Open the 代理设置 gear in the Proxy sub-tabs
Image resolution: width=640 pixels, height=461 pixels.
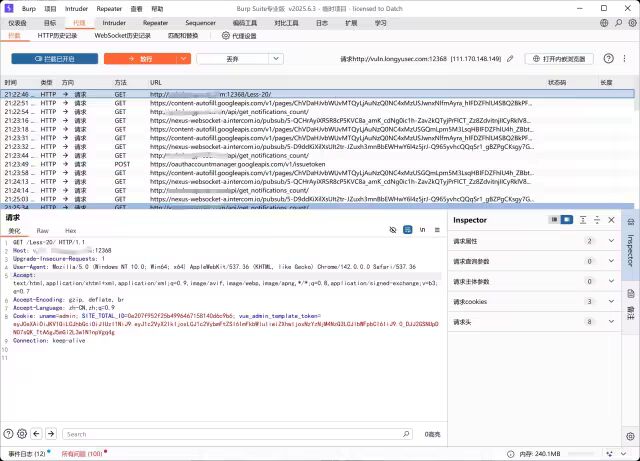point(226,36)
